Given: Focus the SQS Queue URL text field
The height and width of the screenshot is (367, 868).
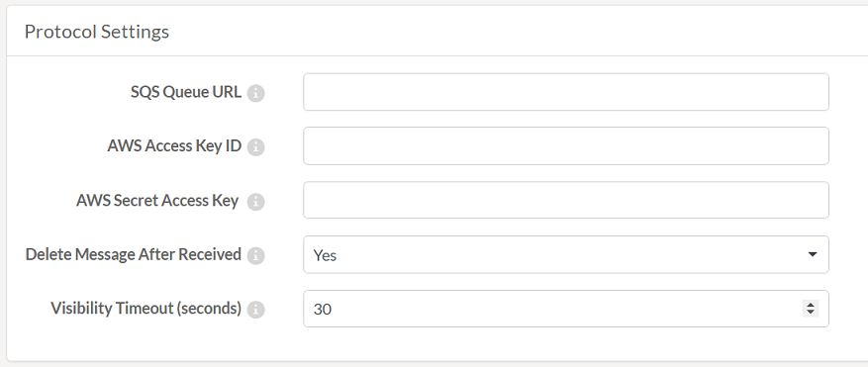Looking at the screenshot, I should (566, 92).
